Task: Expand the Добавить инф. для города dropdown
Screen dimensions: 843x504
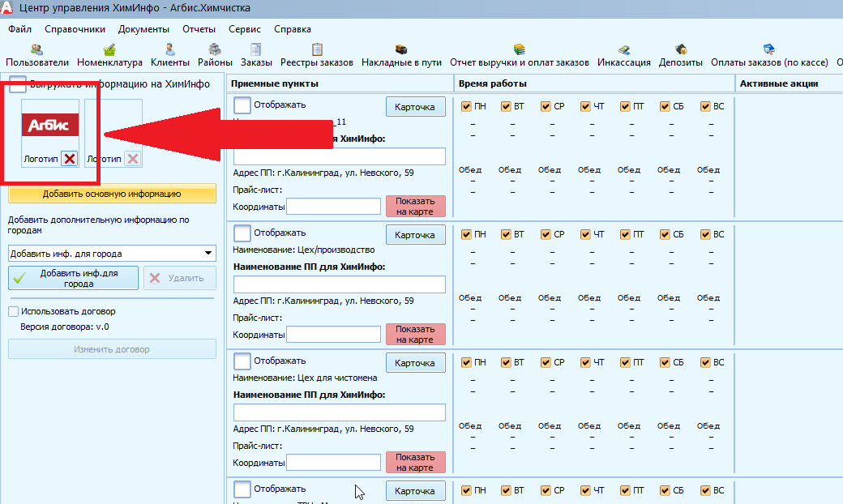Action: point(208,253)
